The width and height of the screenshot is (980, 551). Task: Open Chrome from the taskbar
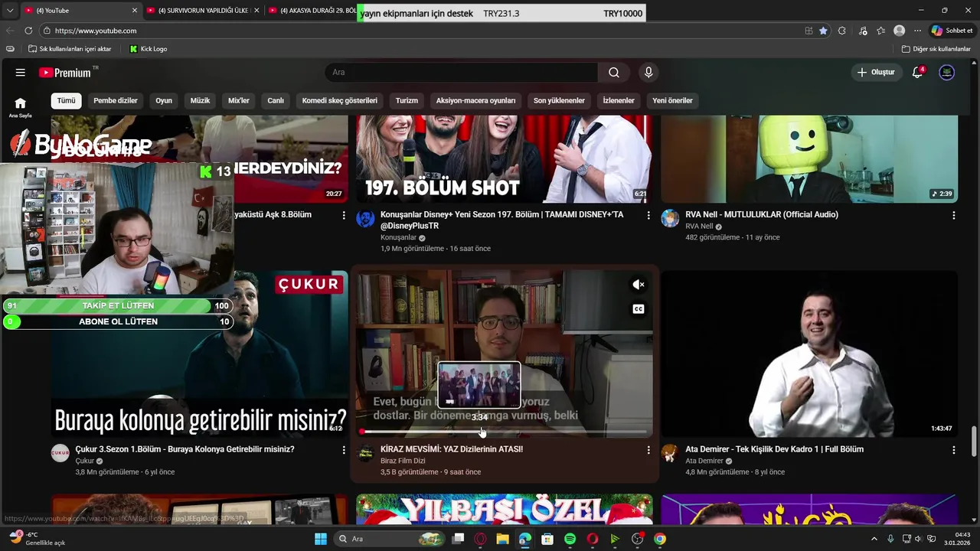660,539
